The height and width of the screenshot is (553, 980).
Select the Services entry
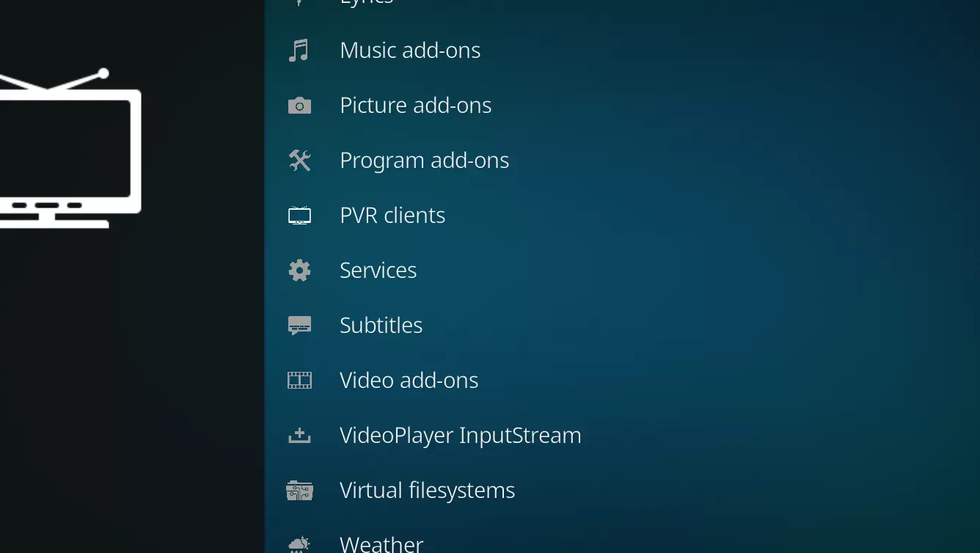[x=378, y=270]
